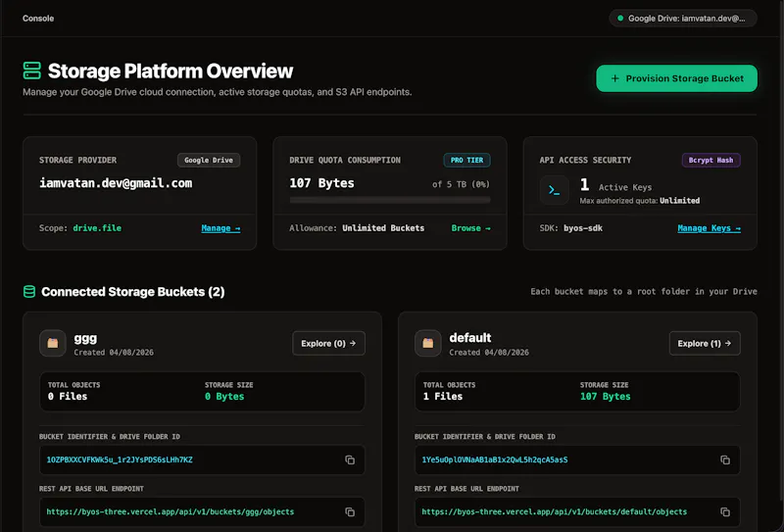This screenshot has width=784, height=532.
Task: Click Console in the top bar
Action: (38, 18)
